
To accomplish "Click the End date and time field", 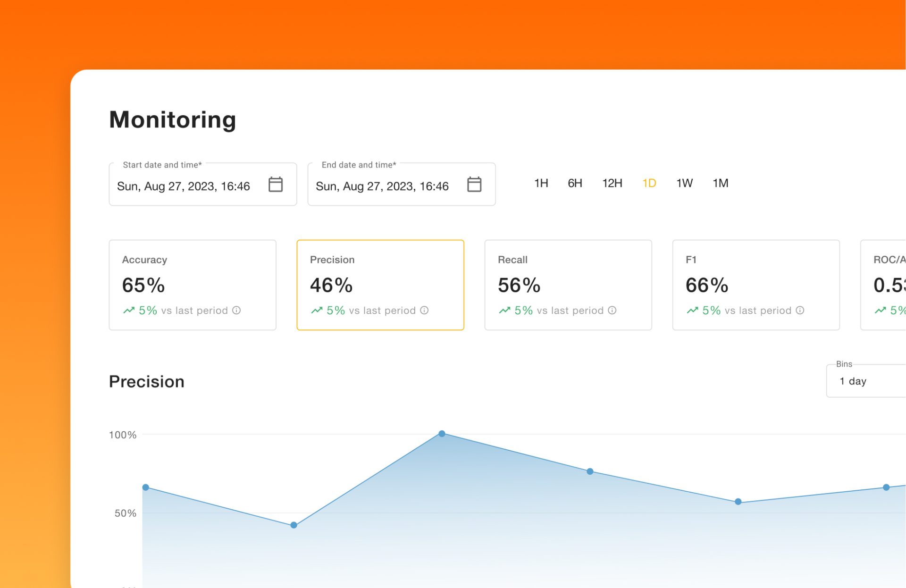I will [x=402, y=185].
